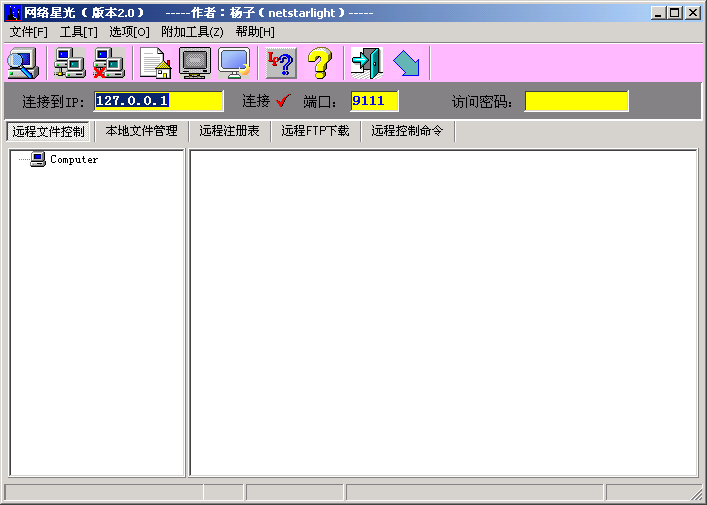Switch to the 本地文件管理 tab
The width and height of the screenshot is (707, 505).
coord(141,131)
